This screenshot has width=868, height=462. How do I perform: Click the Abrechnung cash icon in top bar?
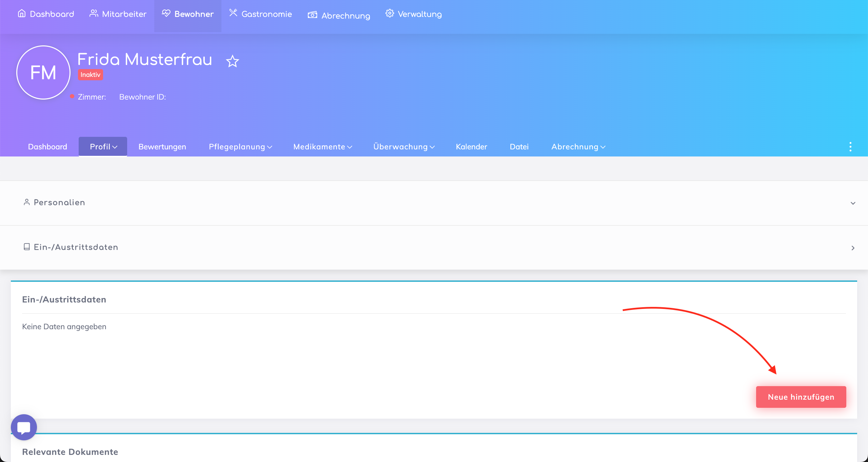point(312,15)
